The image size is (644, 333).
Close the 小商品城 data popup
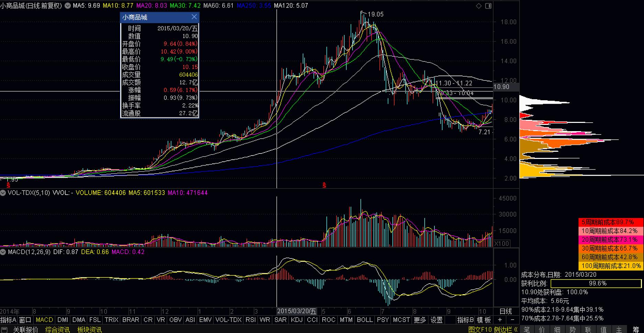point(194,17)
